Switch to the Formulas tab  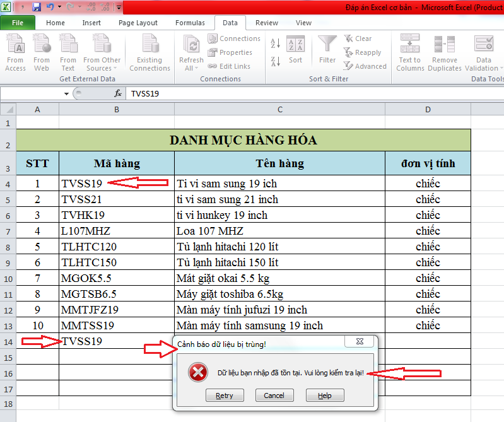coord(190,23)
